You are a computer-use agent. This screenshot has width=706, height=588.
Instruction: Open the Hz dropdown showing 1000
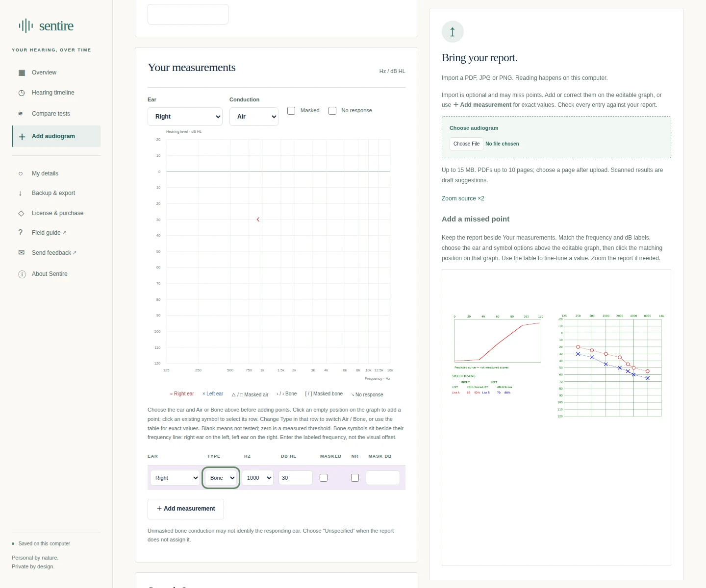point(257,478)
